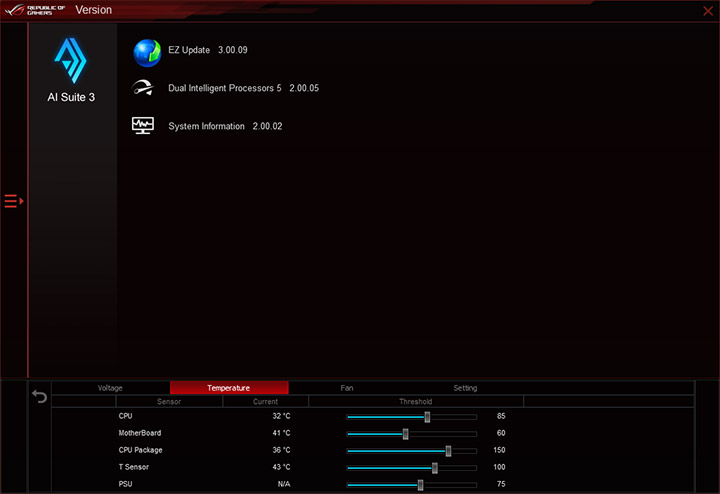Click the PSU threshold value 75
This screenshot has height=494, width=720.
pos(501,484)
